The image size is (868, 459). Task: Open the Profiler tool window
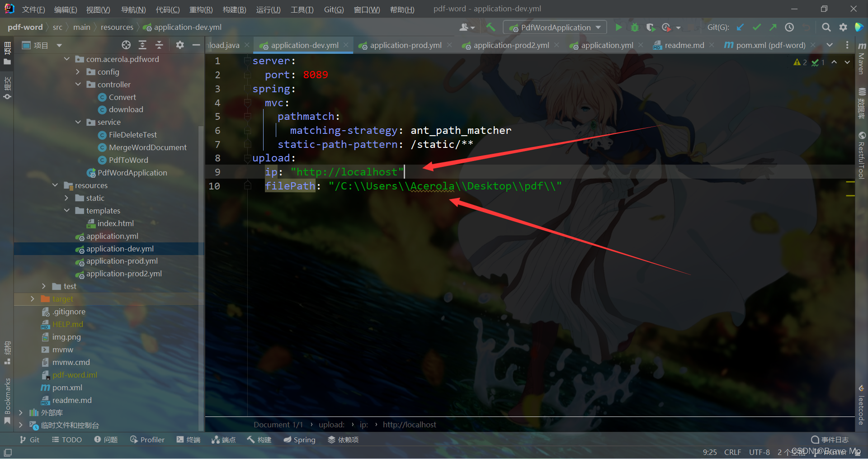coord(147,440)
